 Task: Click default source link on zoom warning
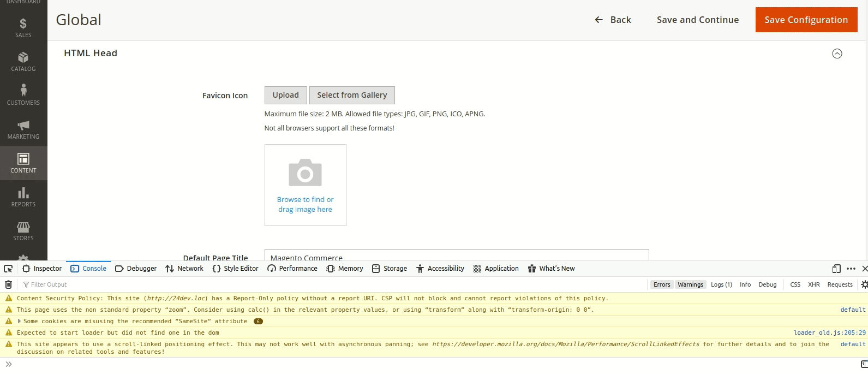tap(853, 310)
